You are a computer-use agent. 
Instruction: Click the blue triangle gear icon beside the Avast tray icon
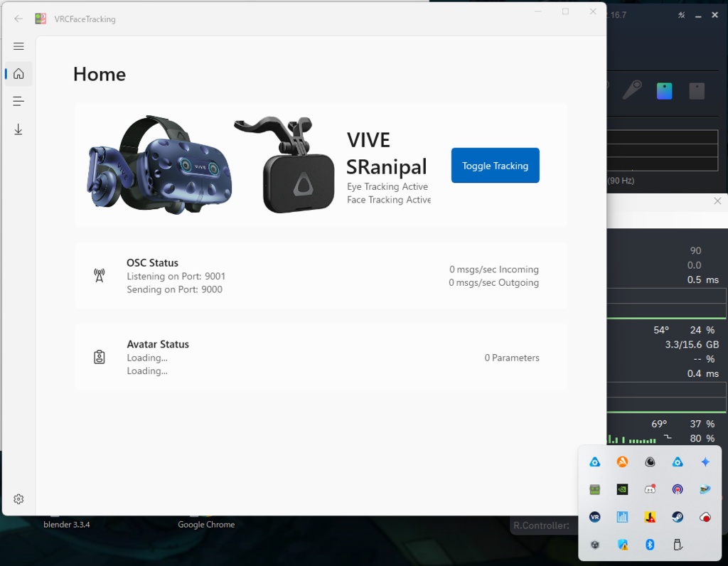pyautogui.click(x=595, y=461)
